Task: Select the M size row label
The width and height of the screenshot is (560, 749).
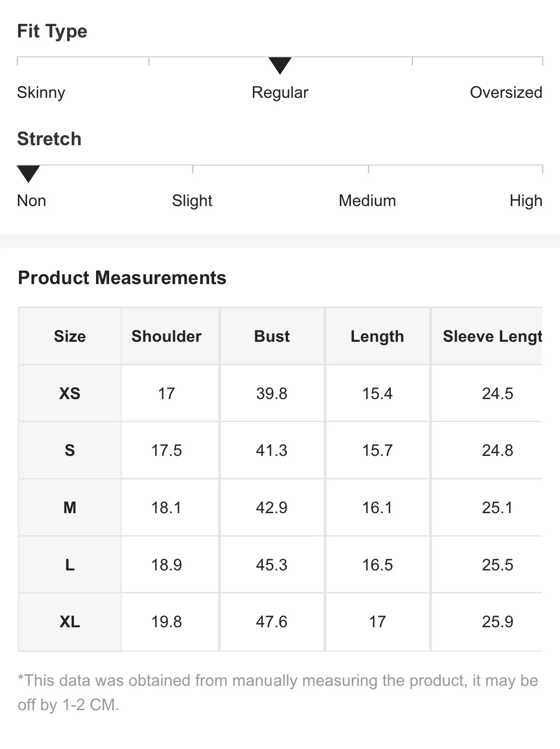Action: [70, 508]
